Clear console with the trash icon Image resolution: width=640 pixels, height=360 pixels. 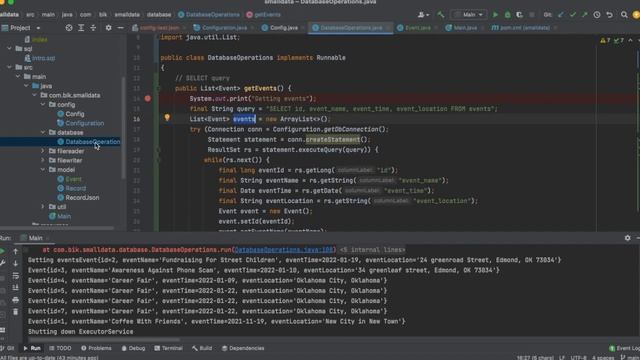(x=16, y=312)
